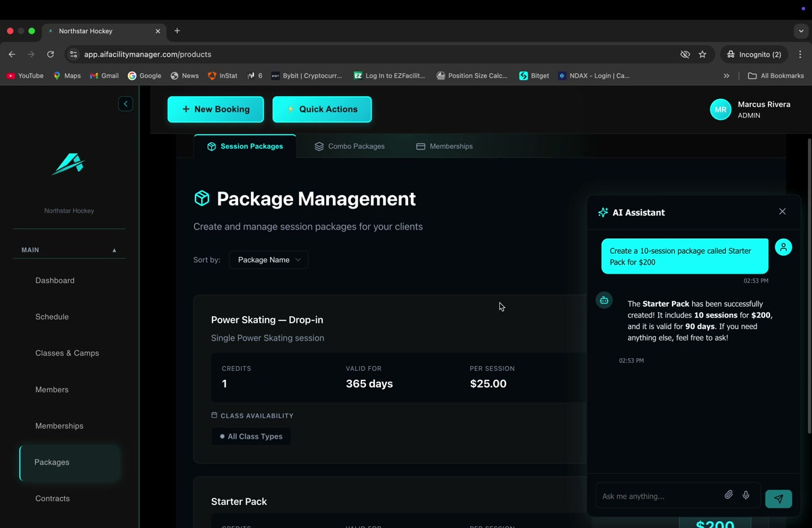
Task: Switch to the Combo Packages tab
Action: coord(349,146)
